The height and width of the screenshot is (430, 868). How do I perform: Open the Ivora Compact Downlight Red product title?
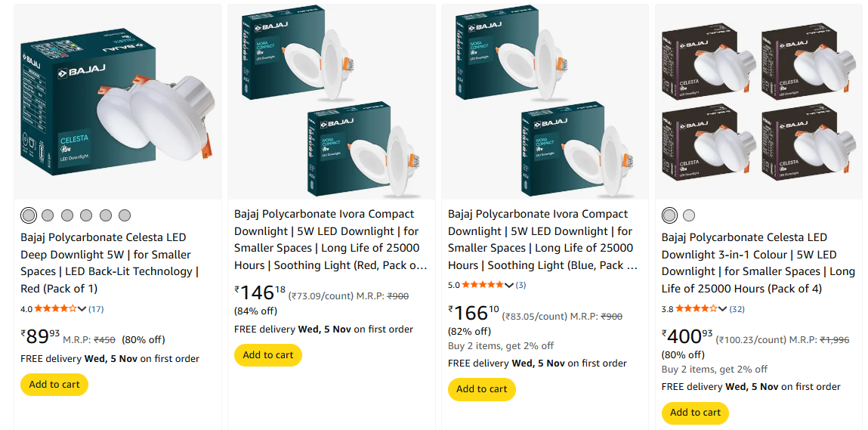tap(325, 240)
